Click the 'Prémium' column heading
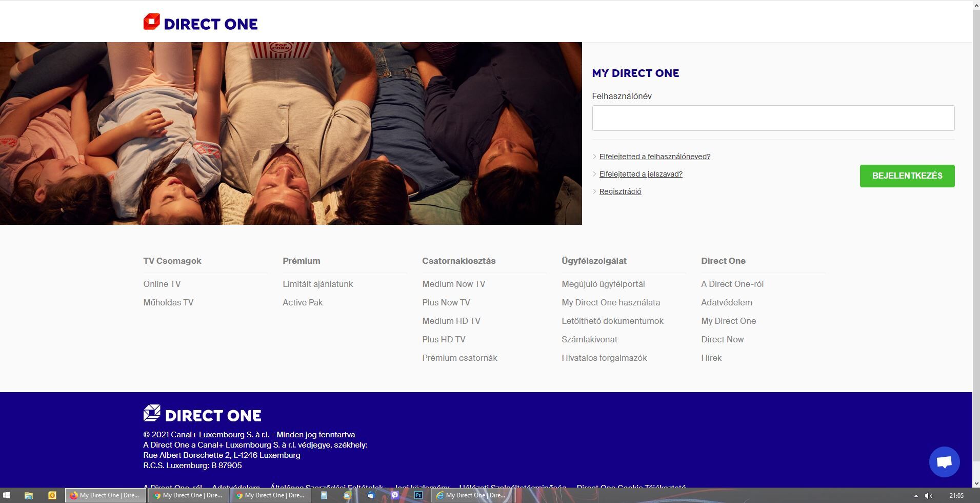The height and width of the screenshot is (503, 980). [302, 261]
